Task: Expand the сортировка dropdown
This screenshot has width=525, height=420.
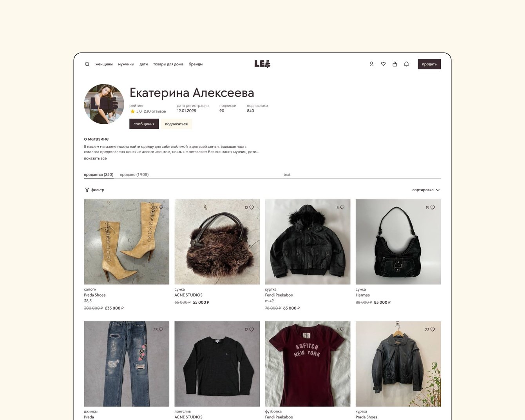Action: (426, 190)
